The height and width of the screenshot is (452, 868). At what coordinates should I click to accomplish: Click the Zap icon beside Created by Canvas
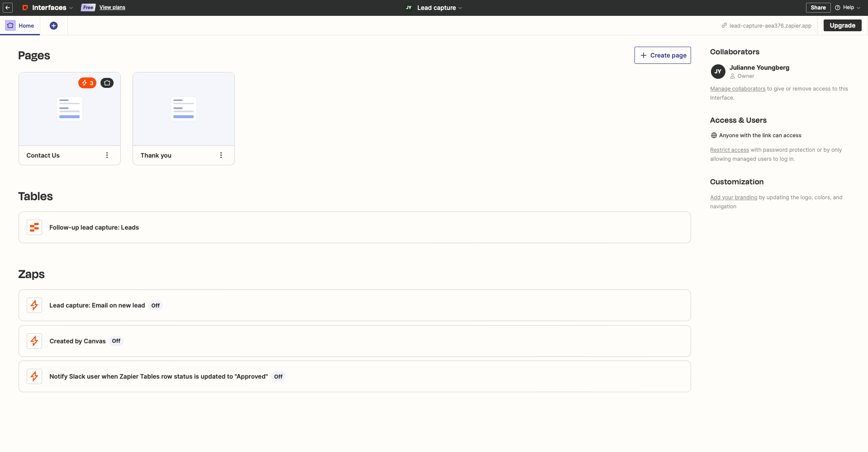[34, 341]
